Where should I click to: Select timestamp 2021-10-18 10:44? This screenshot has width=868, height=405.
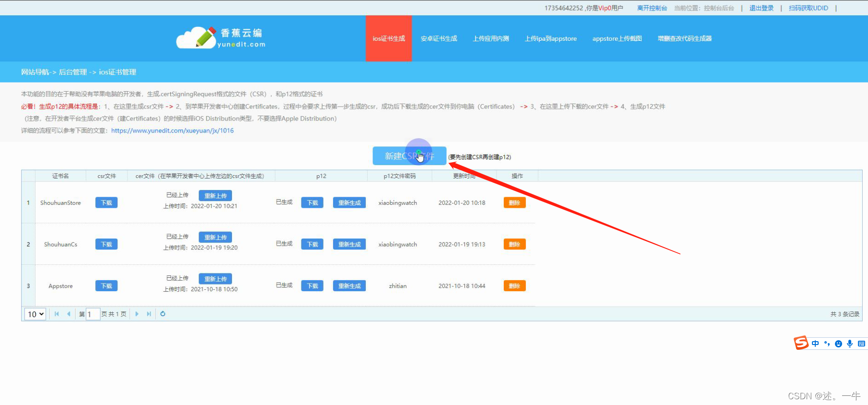coord(462,286)
